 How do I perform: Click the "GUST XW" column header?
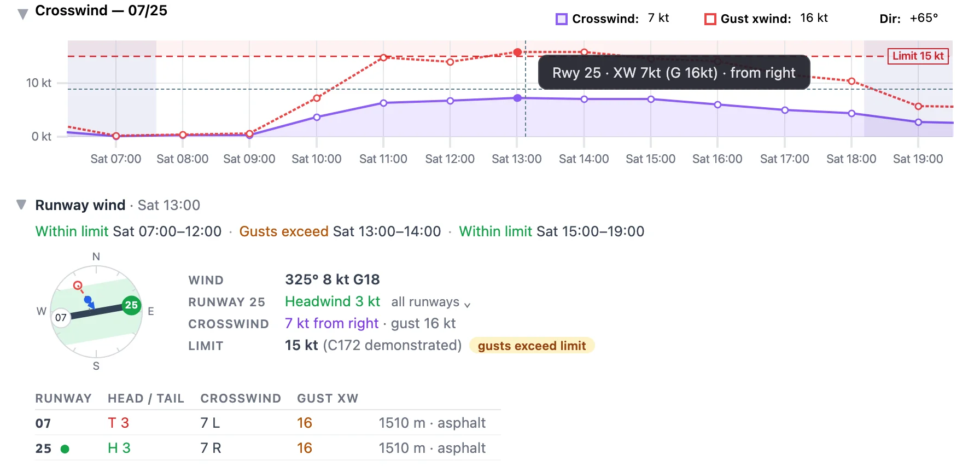tap(328, 399)
